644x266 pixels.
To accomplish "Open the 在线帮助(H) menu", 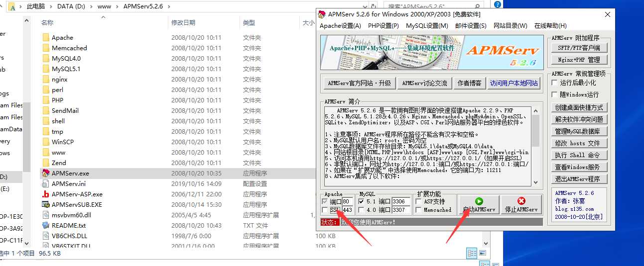I will pyautogui.click(x=550, y=26).
